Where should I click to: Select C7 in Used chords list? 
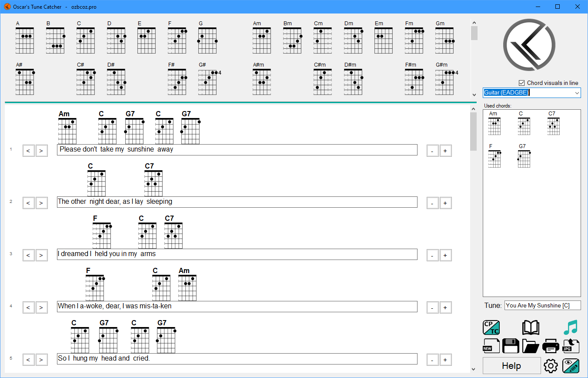[553, 123]
